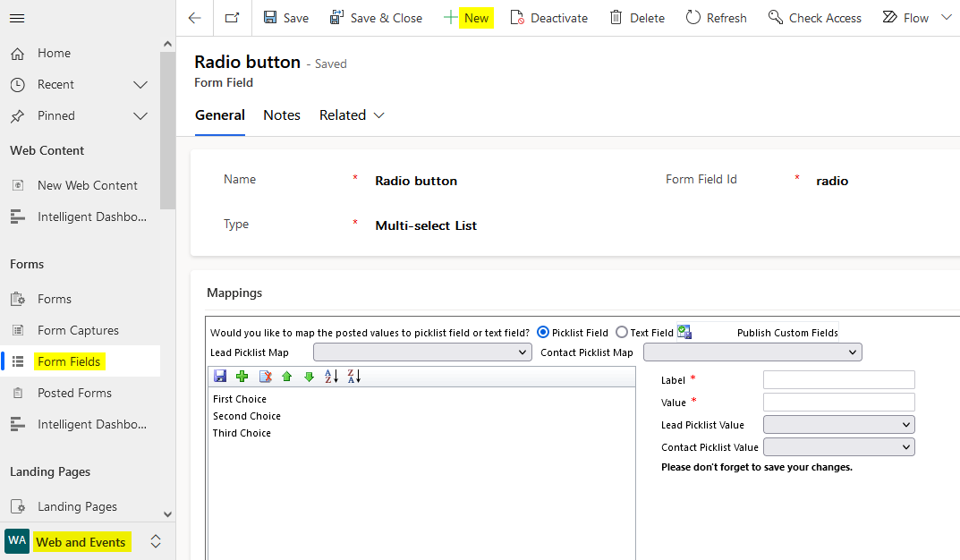Open the Lead Picklist Value dropdown
Screen dimensions: 960x560
pos(839,425)
